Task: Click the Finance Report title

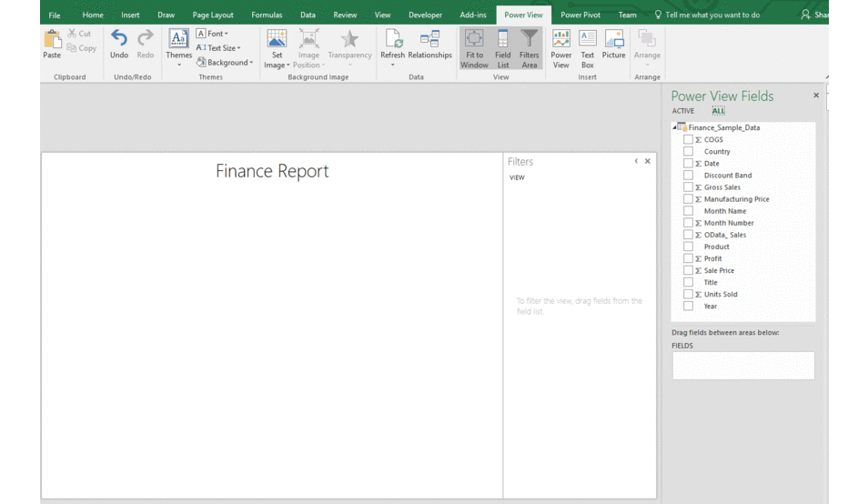Action: 272,171
